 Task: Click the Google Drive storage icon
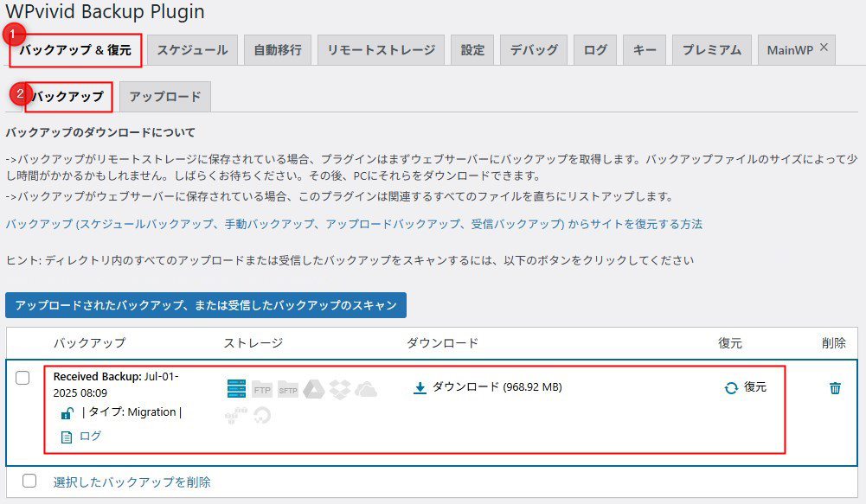(314, 389)
